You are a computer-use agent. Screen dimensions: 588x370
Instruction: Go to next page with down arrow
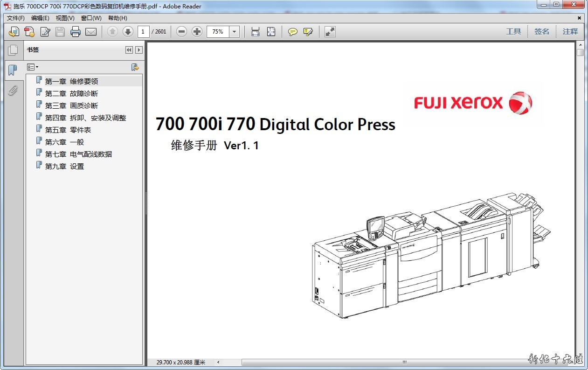point(128,32)
